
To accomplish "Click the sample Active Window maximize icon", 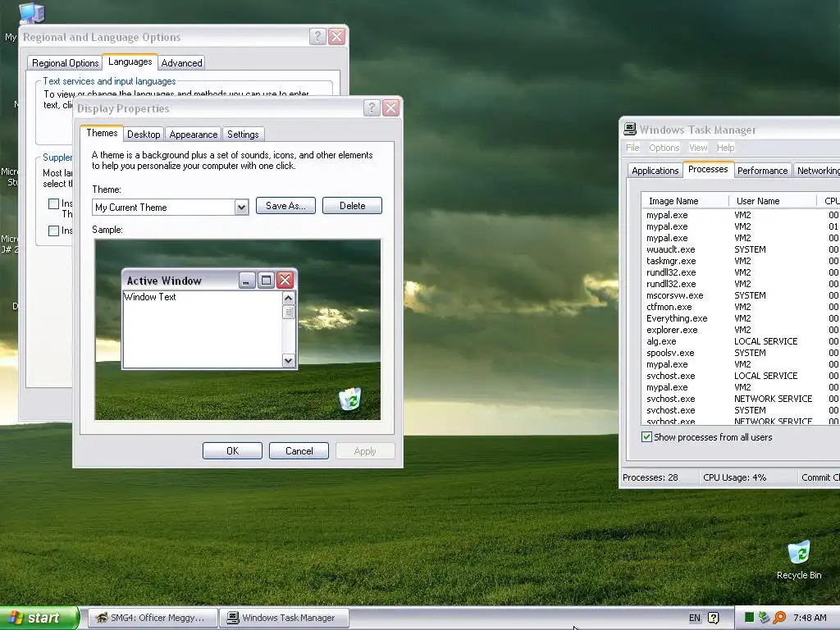I will (266, 280).
